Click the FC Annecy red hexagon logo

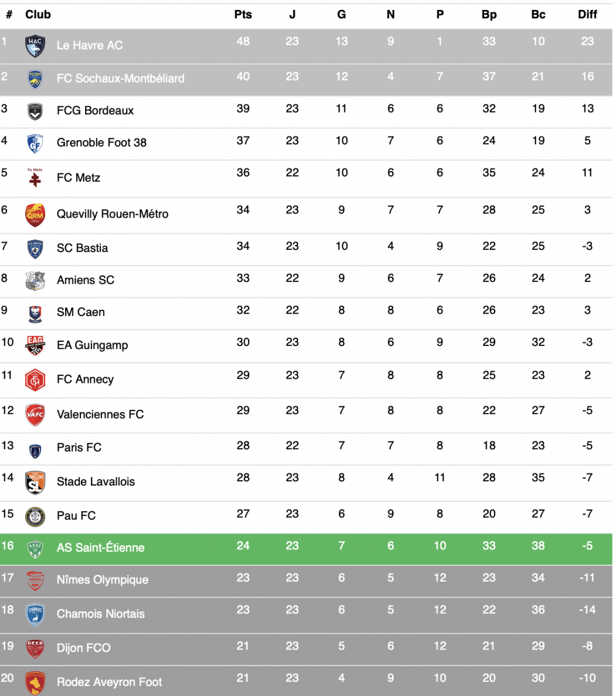pos(35,380)
